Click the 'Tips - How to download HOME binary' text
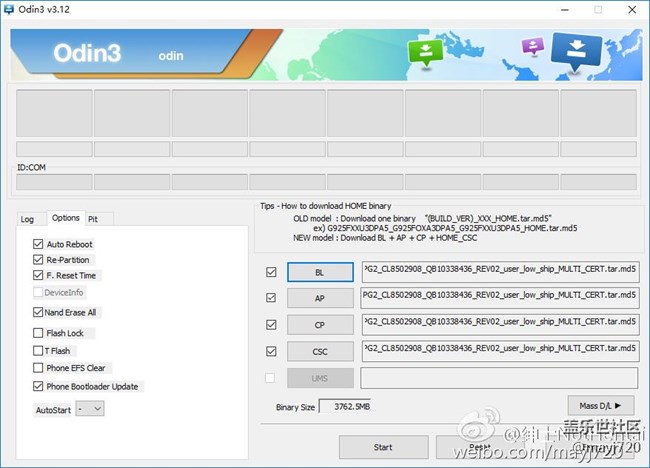Image resolution: width=650 pixels, height=468 pixels. click(x=325, y=206)
